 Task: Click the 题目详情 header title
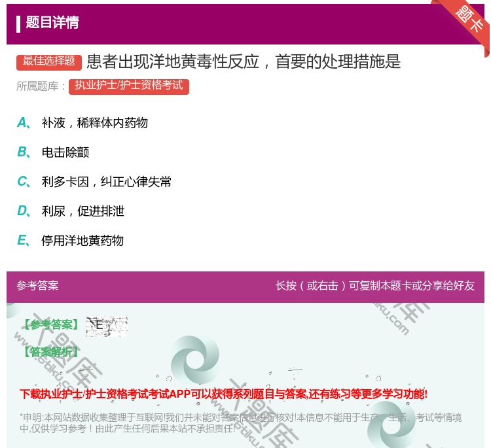[52, 22]
